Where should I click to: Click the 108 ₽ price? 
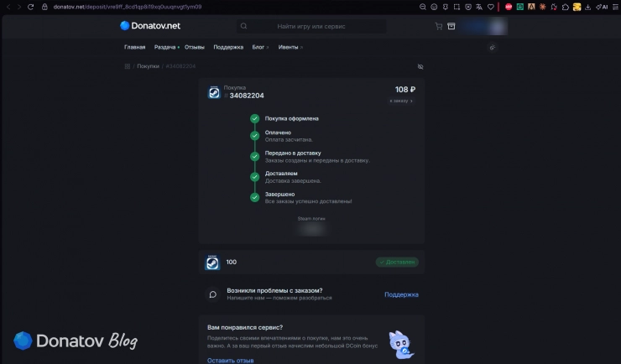[405, 90]
